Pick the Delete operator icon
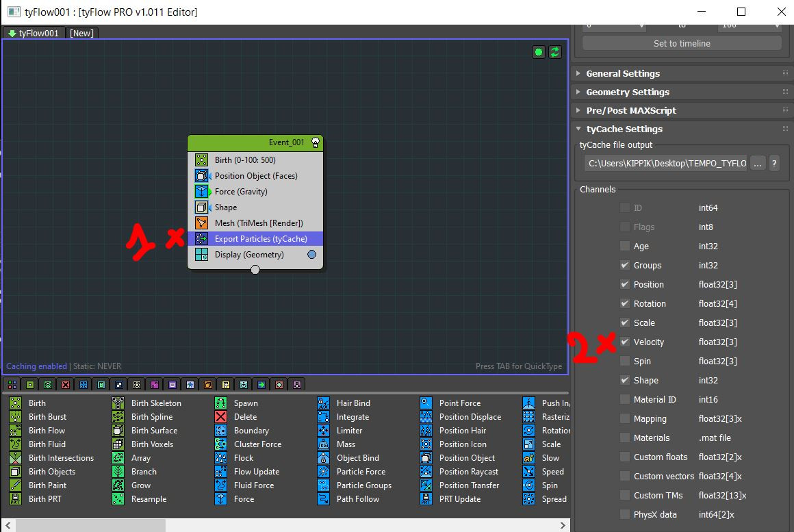This screenshot has height=532, width=794. (x=221, y=416)
